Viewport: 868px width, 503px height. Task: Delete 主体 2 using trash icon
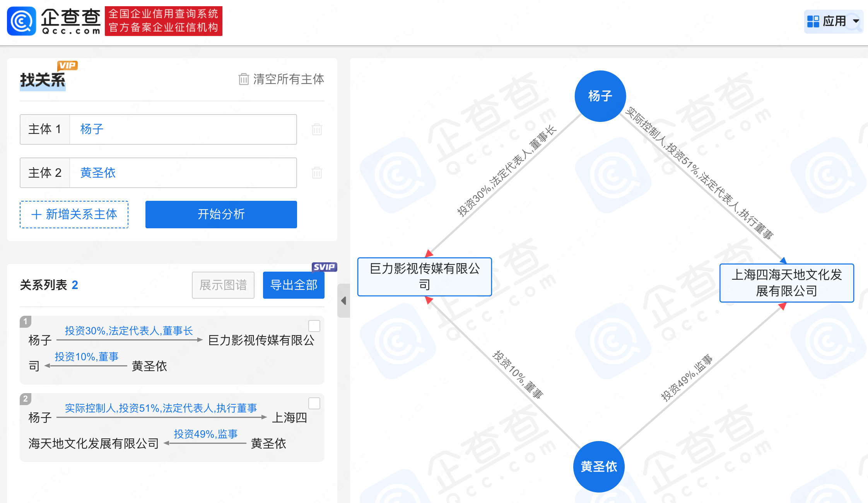tap(317, 173)
